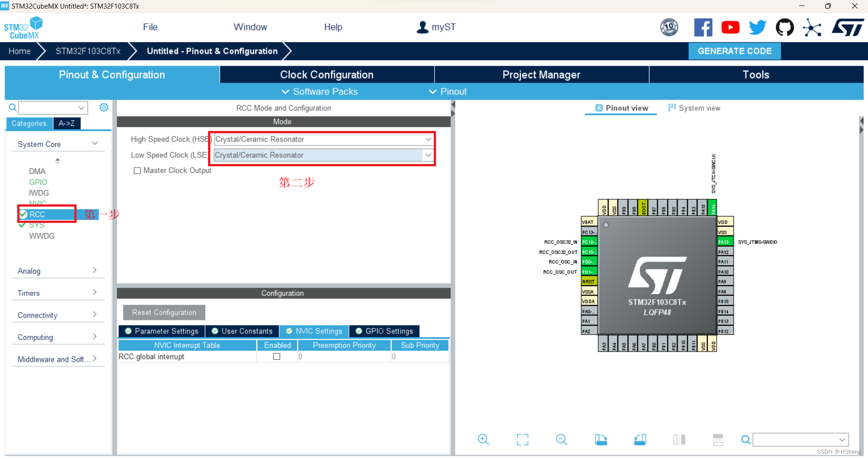Viewport: 868px width, 459px height.
Task: Open the High Speed Clock HSE dropdown
Action: (x=427, y=139)
